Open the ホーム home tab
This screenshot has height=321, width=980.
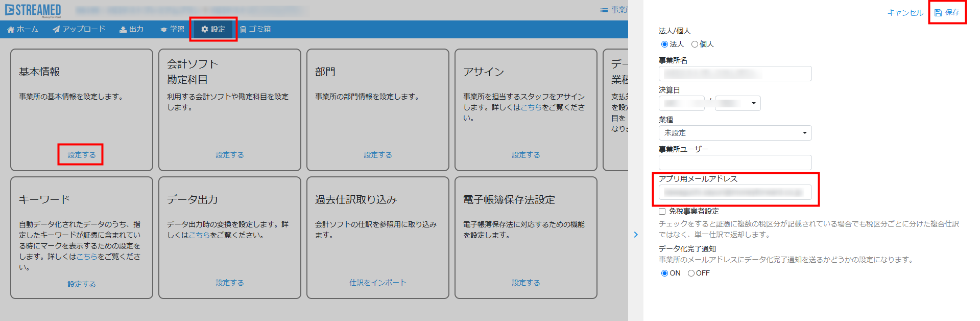23,30
